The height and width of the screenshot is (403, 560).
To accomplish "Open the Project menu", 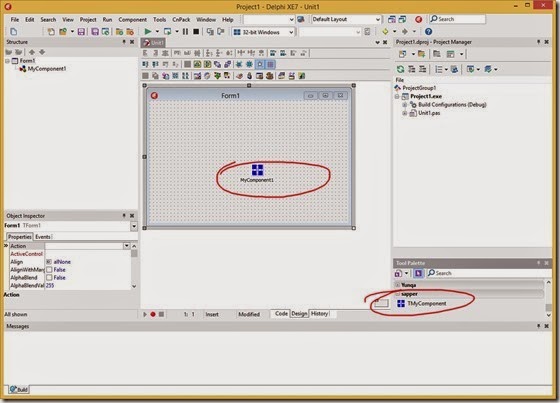I will click(x=88, y=19).
